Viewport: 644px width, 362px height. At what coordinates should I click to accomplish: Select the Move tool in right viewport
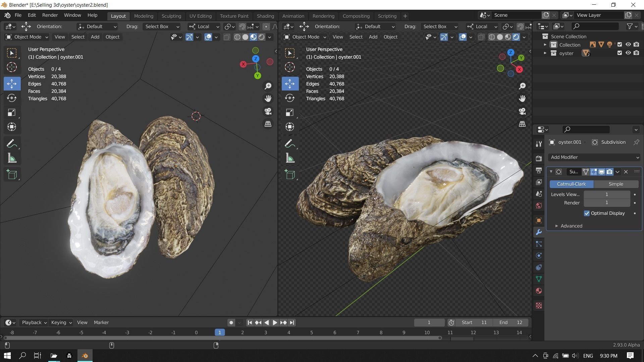point(290,83)
